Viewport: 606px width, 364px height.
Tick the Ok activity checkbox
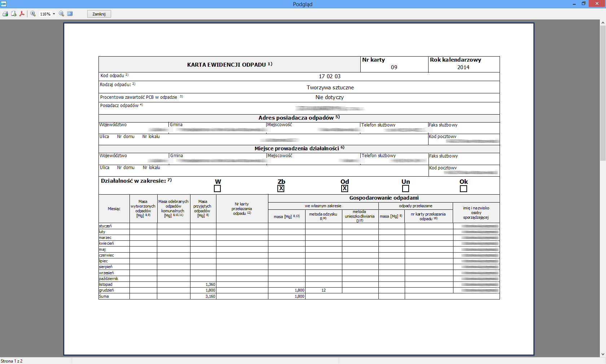coord(464,188)
